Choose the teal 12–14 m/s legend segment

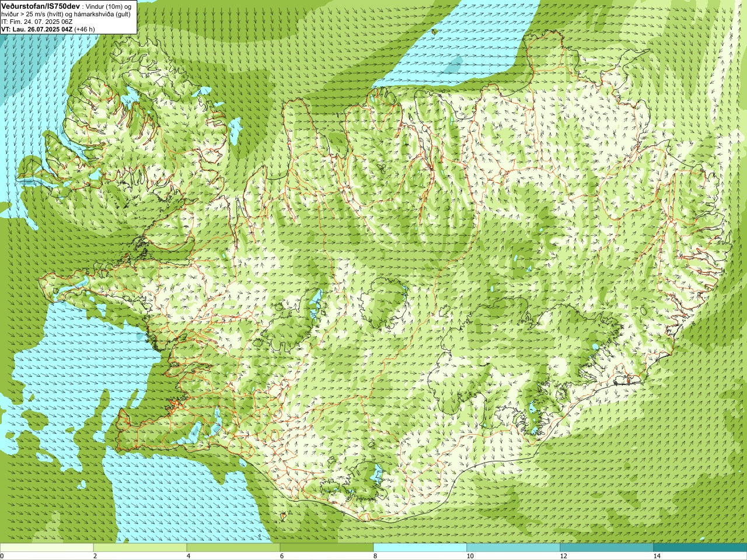607,548
